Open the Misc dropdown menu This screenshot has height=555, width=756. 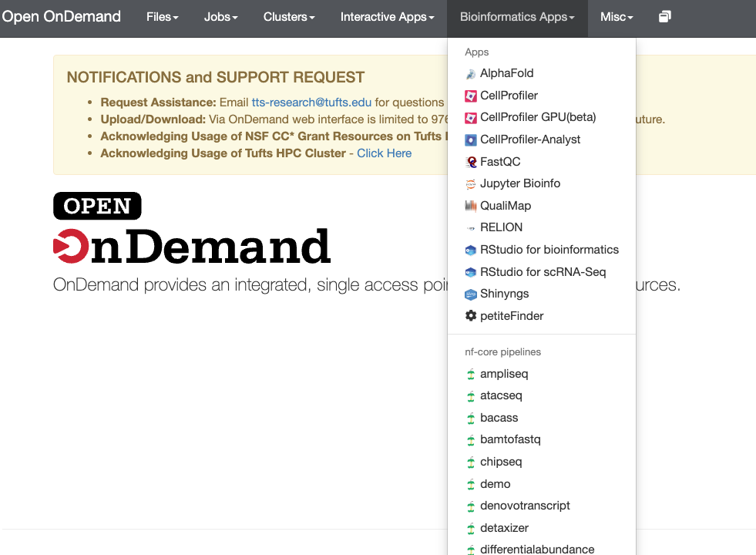[x=617, y=17]
